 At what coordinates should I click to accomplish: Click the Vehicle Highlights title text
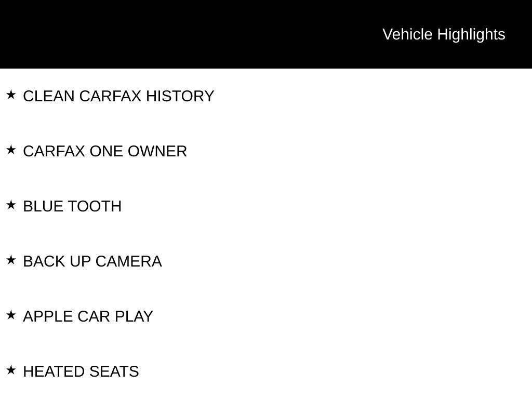(x=444, y=34)
